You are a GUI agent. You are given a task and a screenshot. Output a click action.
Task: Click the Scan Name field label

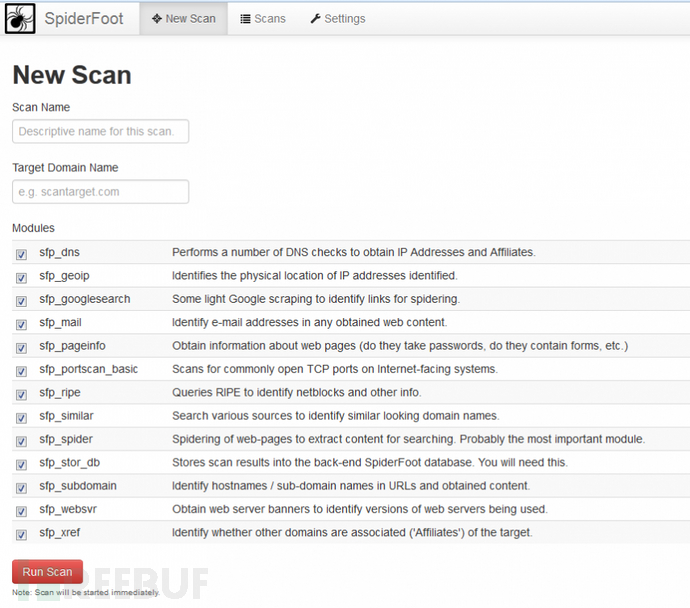[x=41, y=107]
